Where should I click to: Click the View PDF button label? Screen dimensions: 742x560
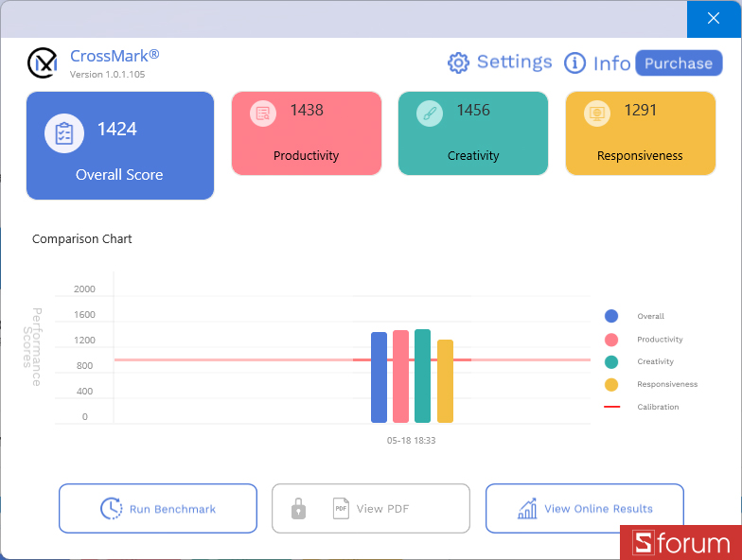click(382, 509)
